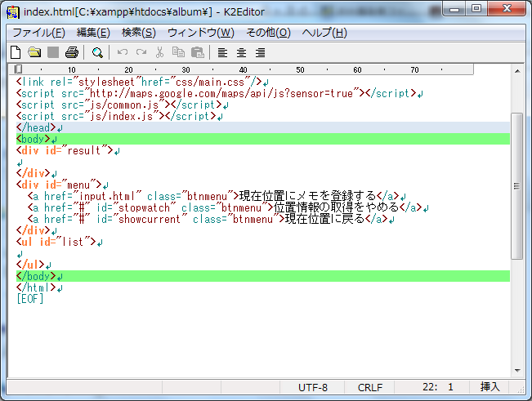Click the New file icon
Screen dimensions: 532x401
click(x=16, y=52)
